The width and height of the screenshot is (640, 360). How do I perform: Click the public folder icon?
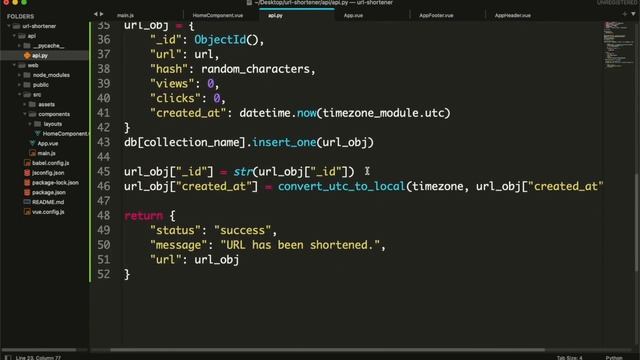(27, 84)
